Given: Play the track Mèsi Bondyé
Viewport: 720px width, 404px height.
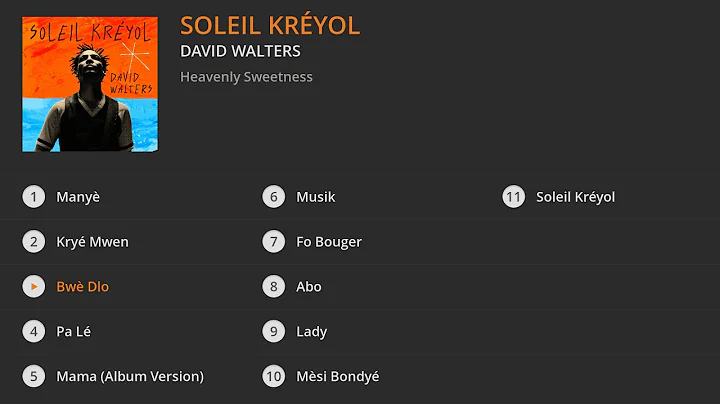Looking at the screenshot, I should [x=338, y=377].
